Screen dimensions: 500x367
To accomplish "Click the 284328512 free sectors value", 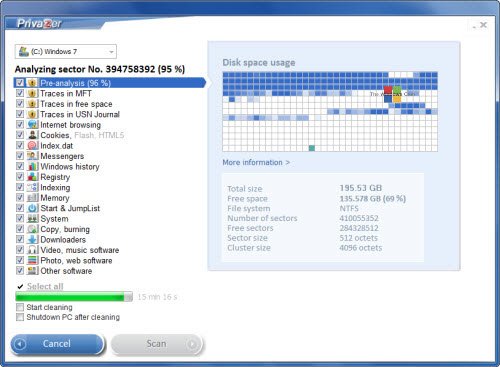I will click(x=359, y=228).
